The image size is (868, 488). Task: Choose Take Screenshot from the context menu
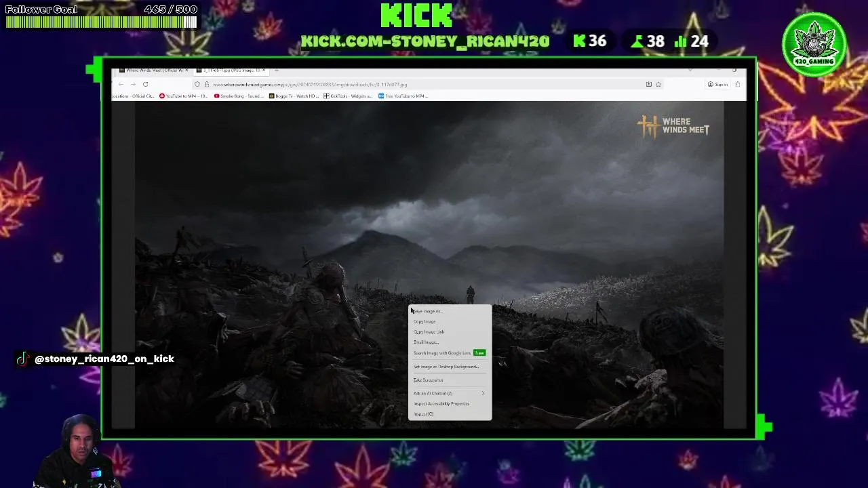tap(450, 380)
